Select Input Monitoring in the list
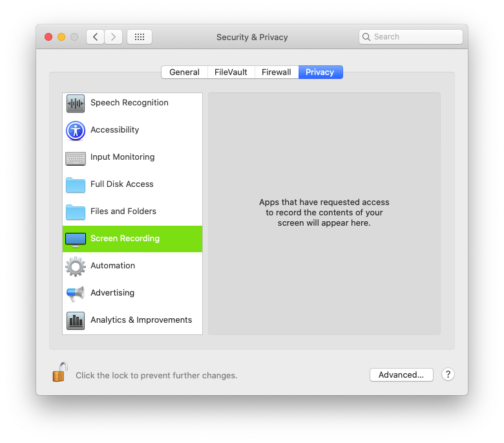Screen dimensions: 504x443 click(132, 158)
